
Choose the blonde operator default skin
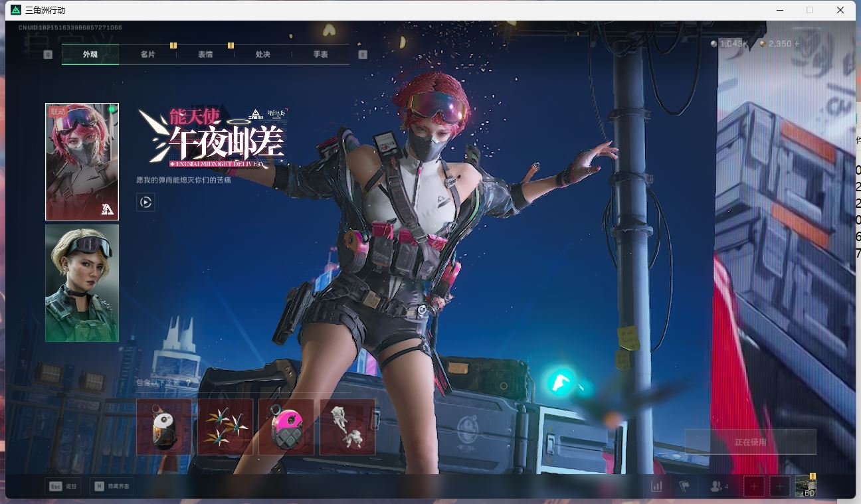(82, 283)
